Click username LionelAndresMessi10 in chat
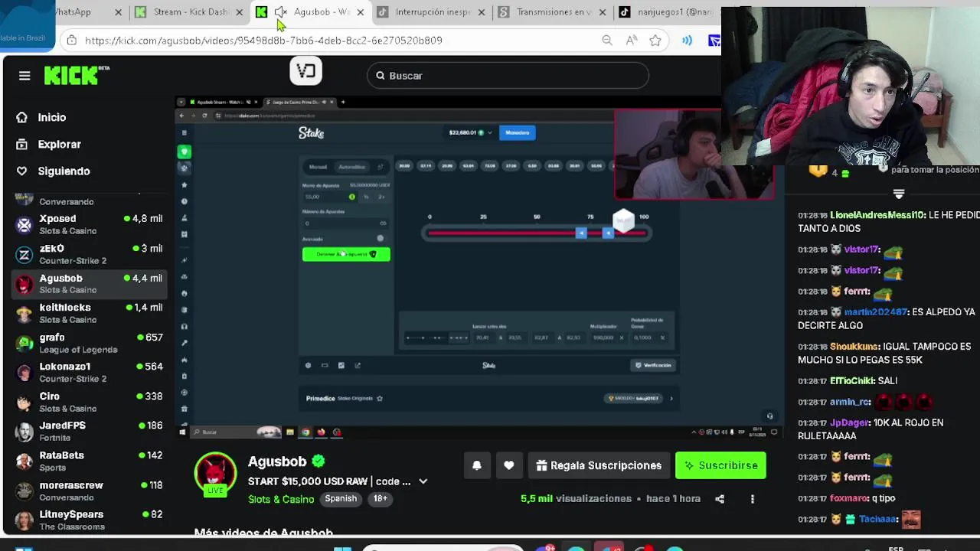 (x=877, y=216)
